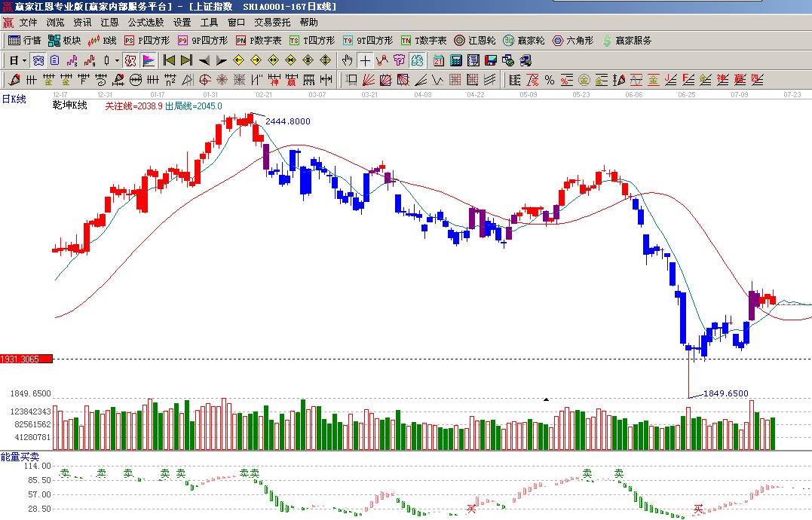The image size is (812, 520).
Task: Toggle the red 权 adjustment button
Action: [130, 60]
